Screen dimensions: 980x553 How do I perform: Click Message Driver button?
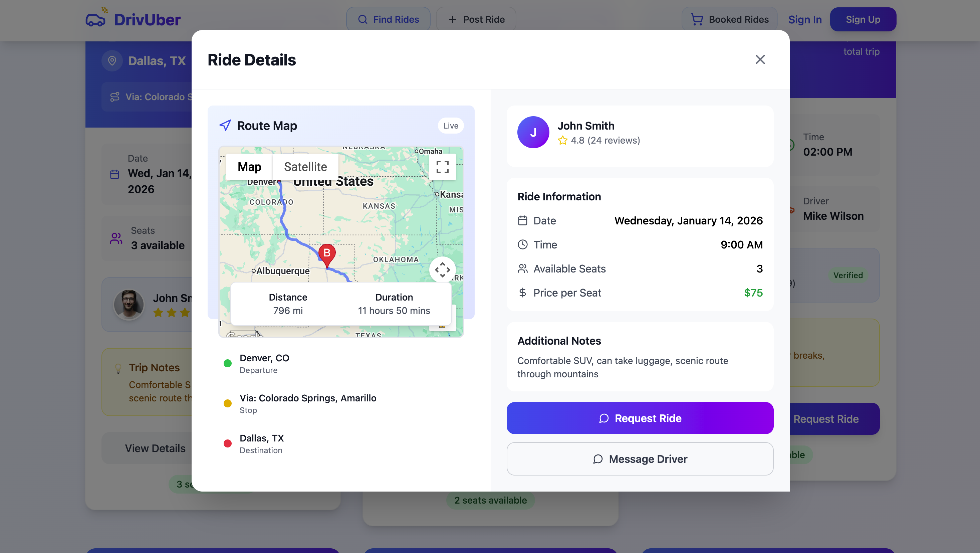pyautogui.click(x=640, y=458)
